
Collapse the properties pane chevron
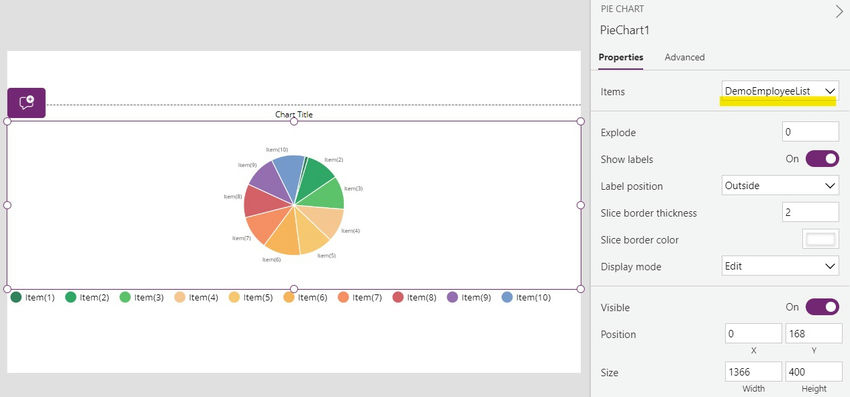[x=839, y=11]
